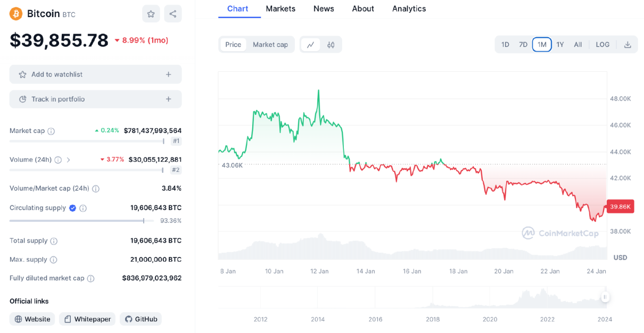
Task: Expand Add to watlist plus sign
Action: click(x=168, y=74)
